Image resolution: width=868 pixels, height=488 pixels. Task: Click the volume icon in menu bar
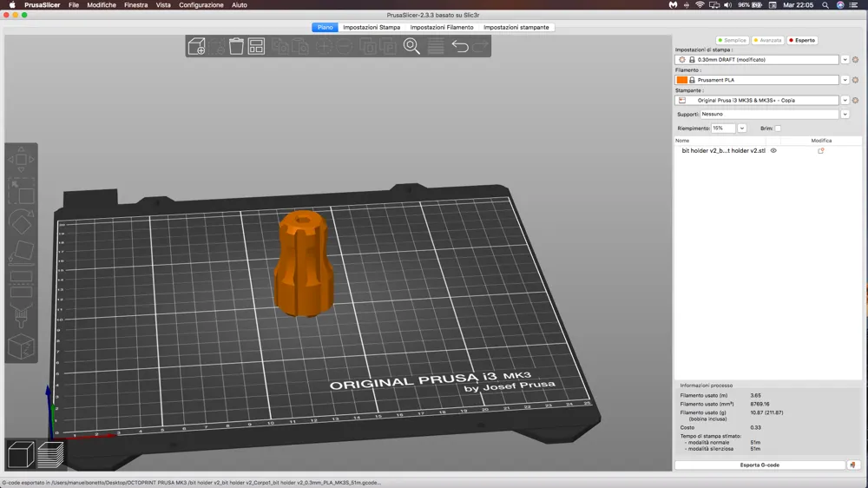pyautogui.click(x=728, y=5)
